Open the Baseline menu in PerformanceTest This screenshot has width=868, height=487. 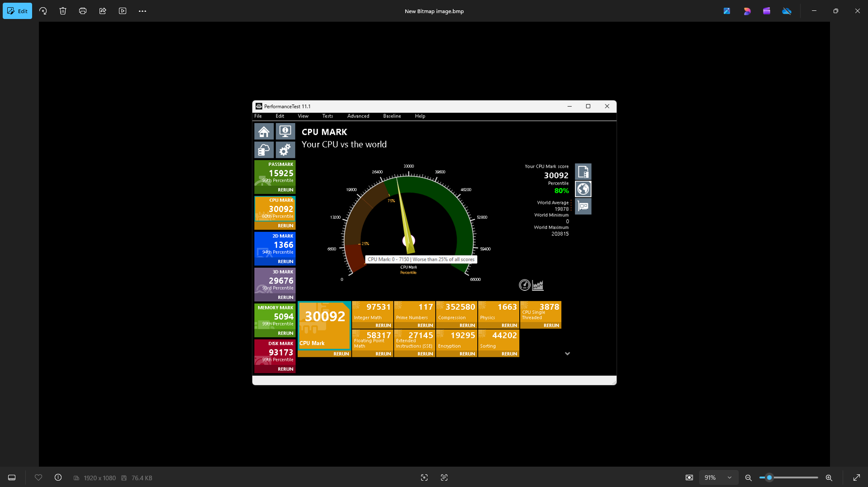tap(392, 116)
